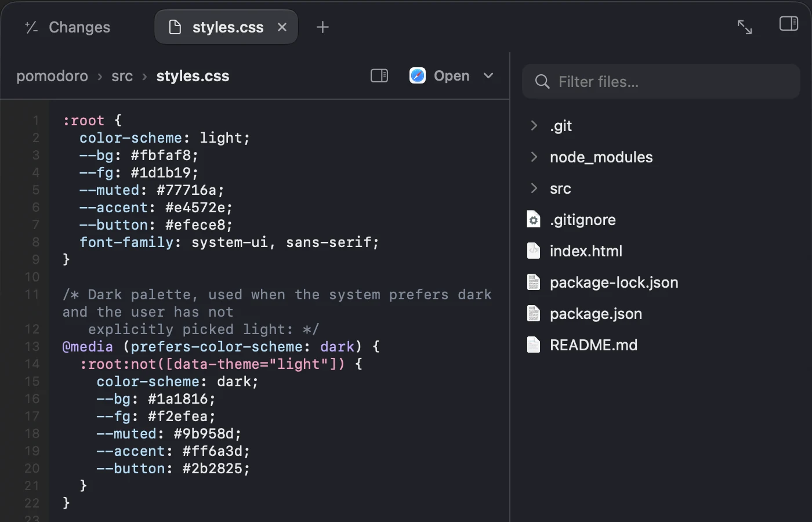The width and height of the screenshot is (812, 522).
Task: Click styles.css in the breadcrumb
Action: click(x=193, y=76)
